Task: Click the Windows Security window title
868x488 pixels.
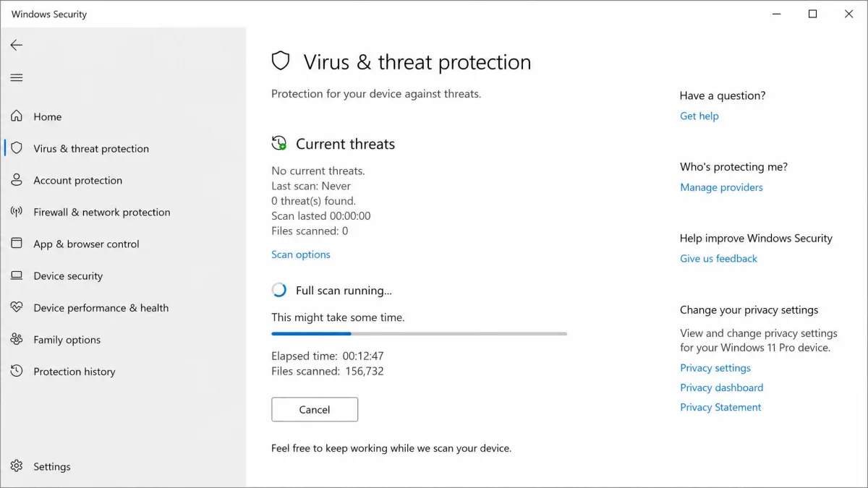Action: [49, 14]
